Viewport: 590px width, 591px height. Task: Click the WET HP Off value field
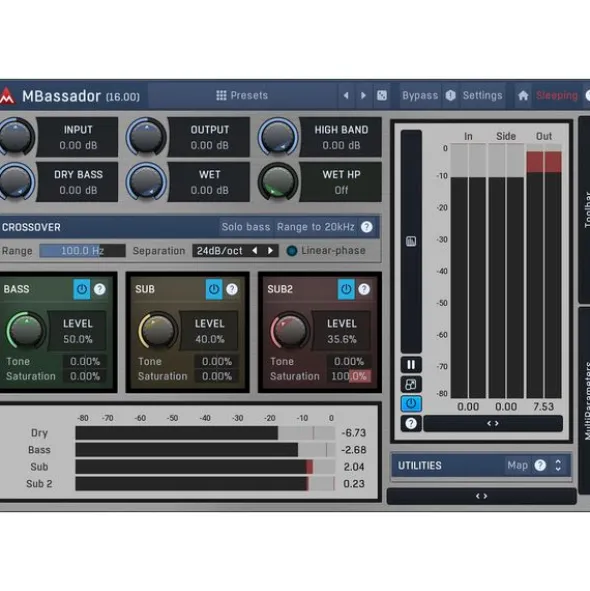(x=341, y=190)
